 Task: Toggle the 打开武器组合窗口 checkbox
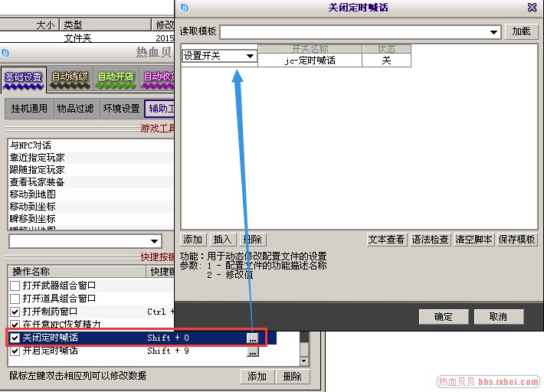pyautogui.click(x=15, y=286)
